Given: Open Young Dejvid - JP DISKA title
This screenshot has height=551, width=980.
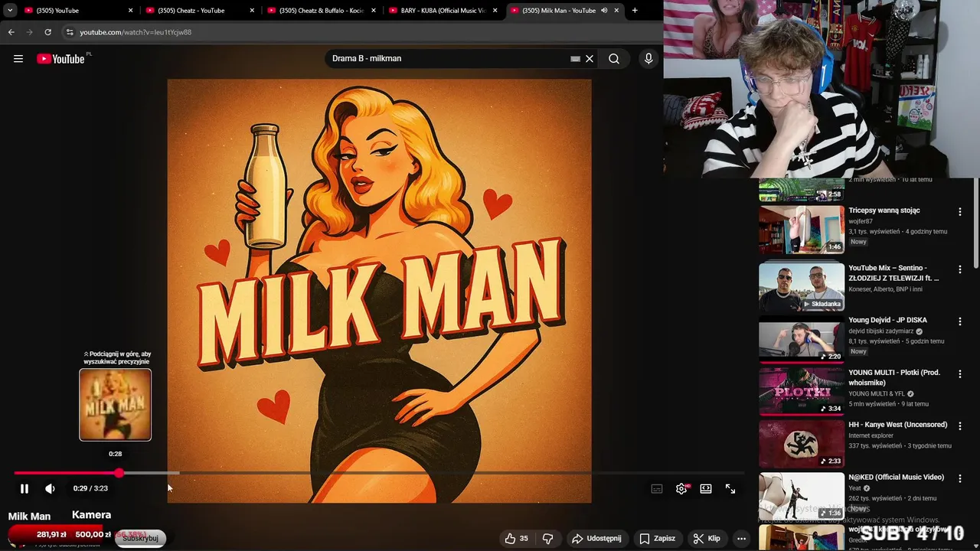Looking at the screenshot, I should tap(887, 320).
